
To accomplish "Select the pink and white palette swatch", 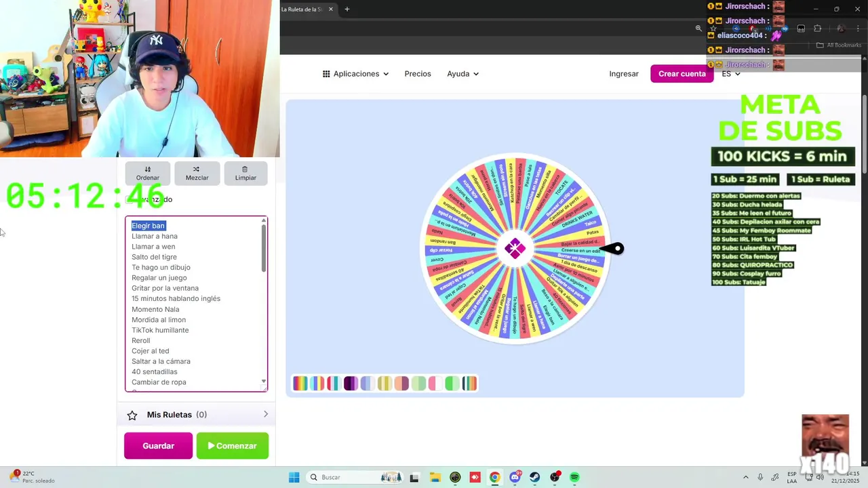I will [435, 384].
